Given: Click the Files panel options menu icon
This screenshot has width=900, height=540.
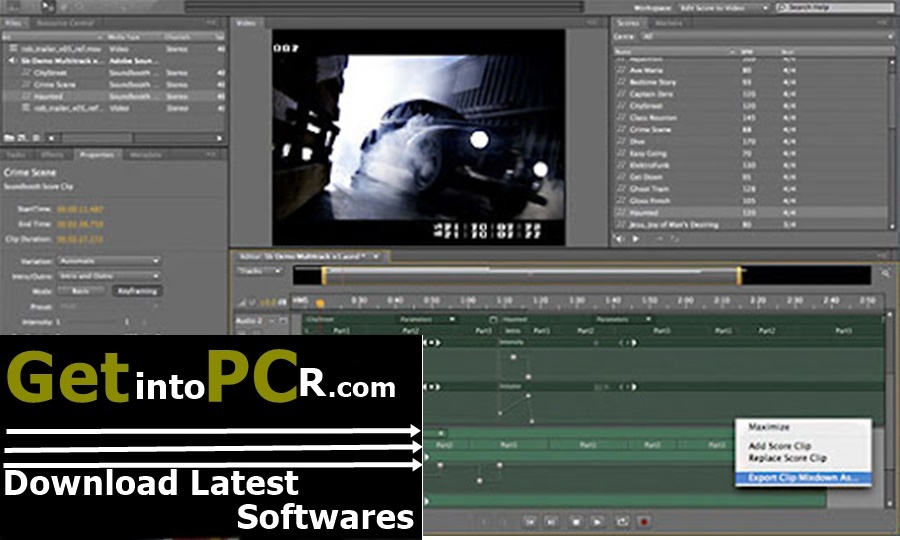Looking at the screenshot, I should click(x=211, y=22).
